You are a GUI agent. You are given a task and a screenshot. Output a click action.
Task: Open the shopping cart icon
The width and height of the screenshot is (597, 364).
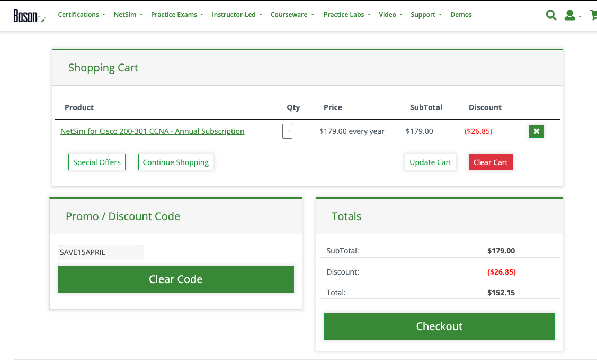click(x=593, y=15)
